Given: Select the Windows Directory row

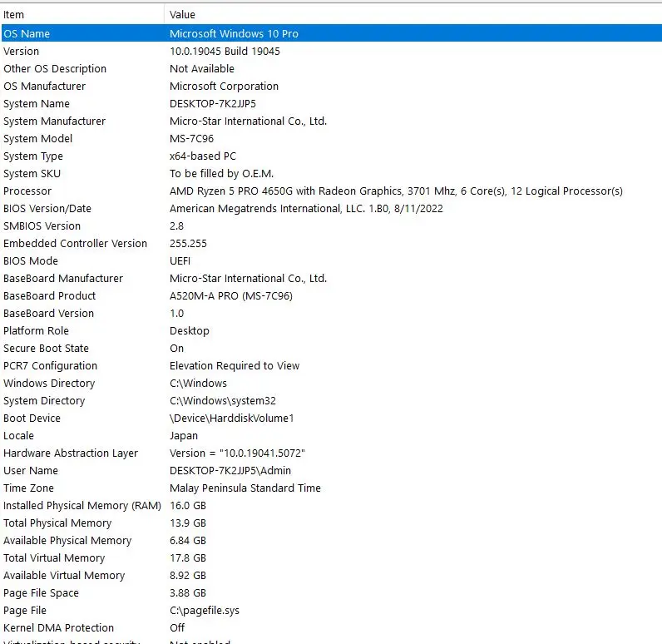Looking at the screenshot, I should pyautogui.click(x=331, y=383).
